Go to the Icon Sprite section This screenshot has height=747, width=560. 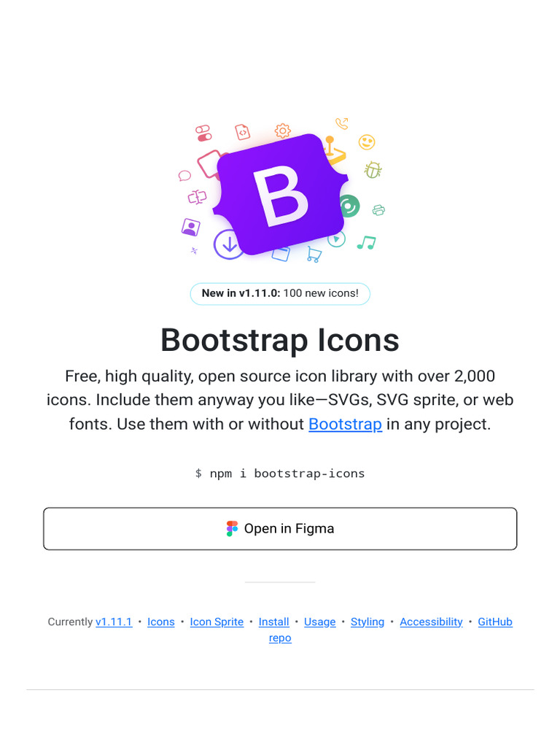tap(217, 622)
